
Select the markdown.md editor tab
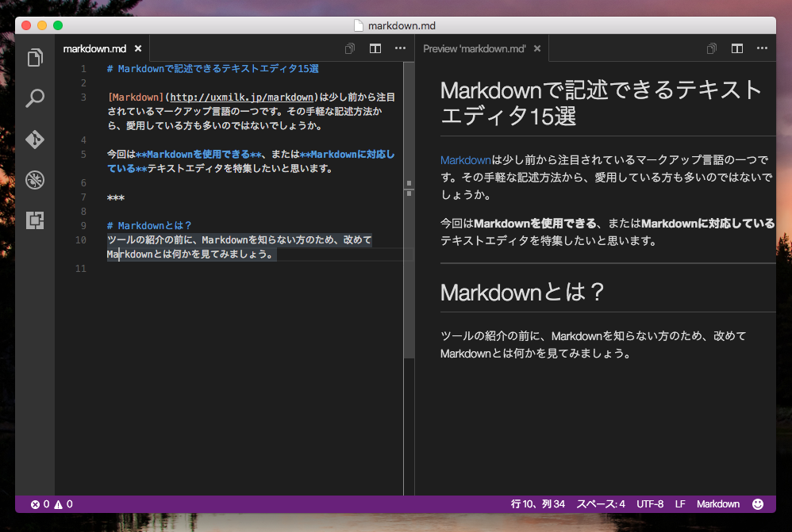[x=94, y=48]
